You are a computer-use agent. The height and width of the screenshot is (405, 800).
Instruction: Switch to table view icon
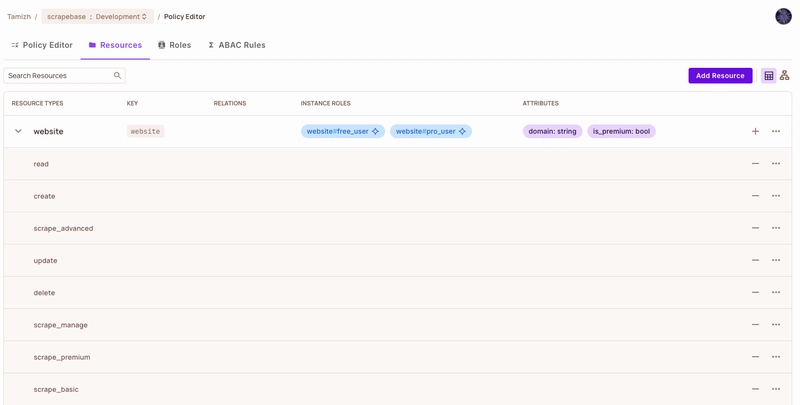tap(768, 76)
